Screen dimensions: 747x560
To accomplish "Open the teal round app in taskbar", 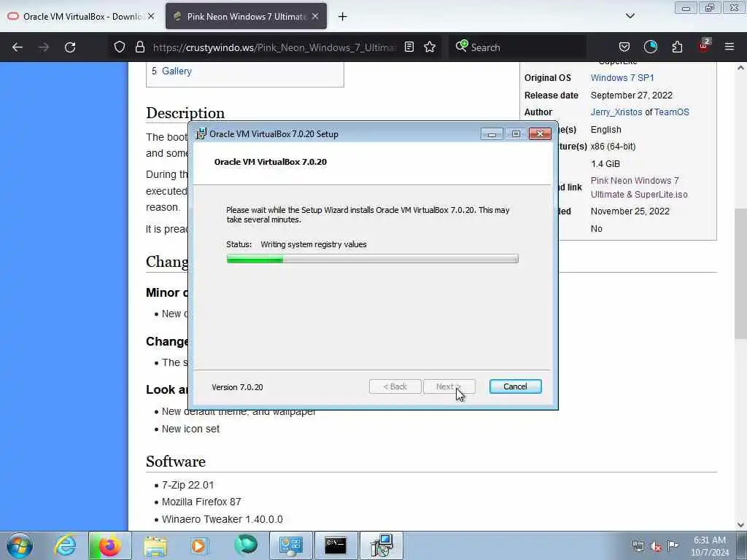I will tap(246, 545).
